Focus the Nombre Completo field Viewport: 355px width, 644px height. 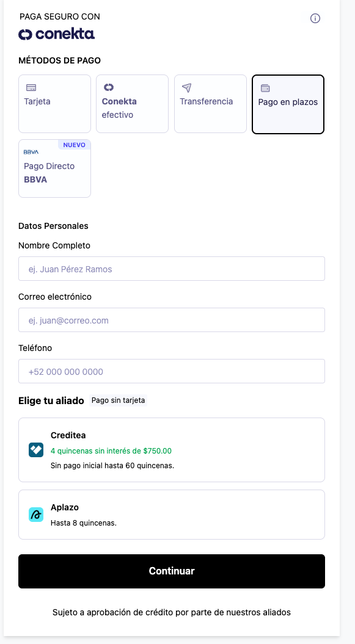[172, 269]
